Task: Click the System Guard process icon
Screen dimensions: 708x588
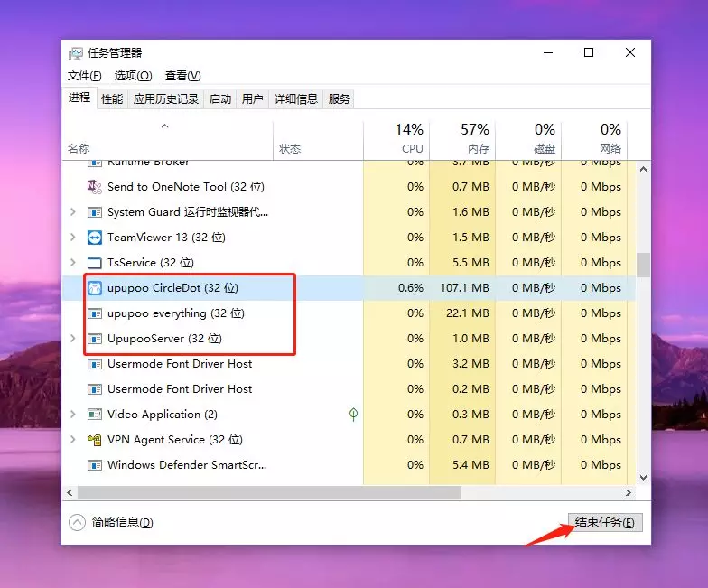Action: click(94, 211)
